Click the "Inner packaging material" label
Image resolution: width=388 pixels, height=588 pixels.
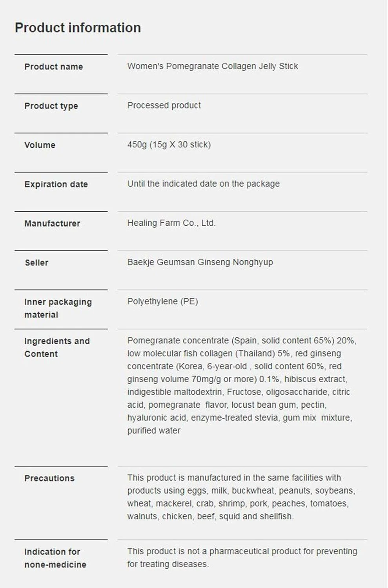[58, 308]
